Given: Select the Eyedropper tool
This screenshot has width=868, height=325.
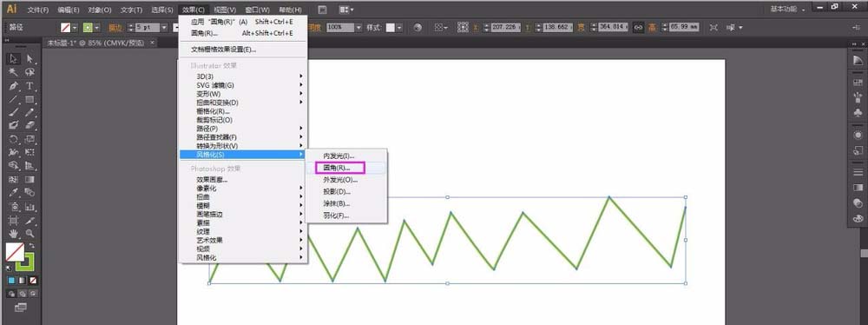Looking at the screenshot, I should (x=14, y=193).
